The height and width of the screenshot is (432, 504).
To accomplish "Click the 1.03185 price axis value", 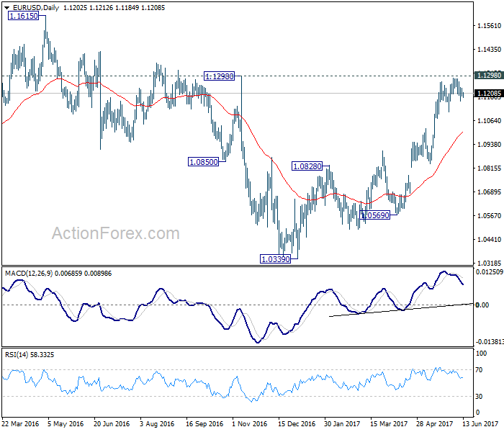I will (x=489, y=263).
